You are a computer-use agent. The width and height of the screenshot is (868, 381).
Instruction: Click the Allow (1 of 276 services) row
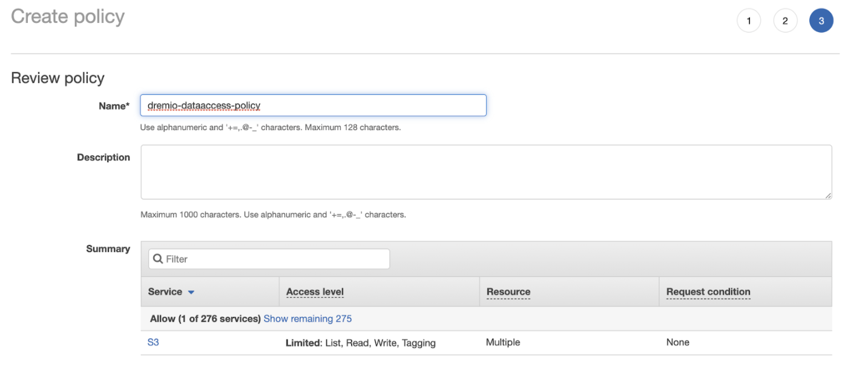pyautogui.click(x=205, y=319)
